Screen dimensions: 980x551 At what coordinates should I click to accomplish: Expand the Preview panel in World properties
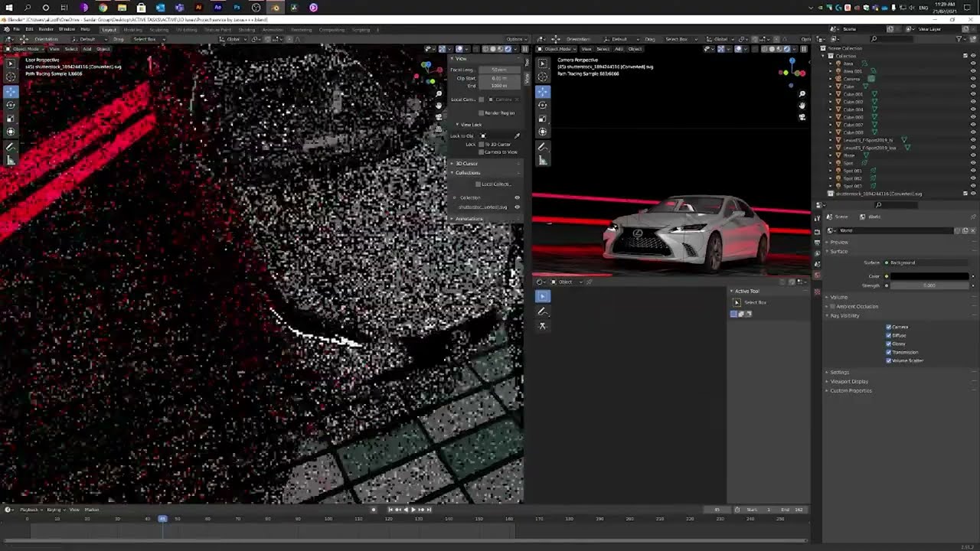point(839,242)
